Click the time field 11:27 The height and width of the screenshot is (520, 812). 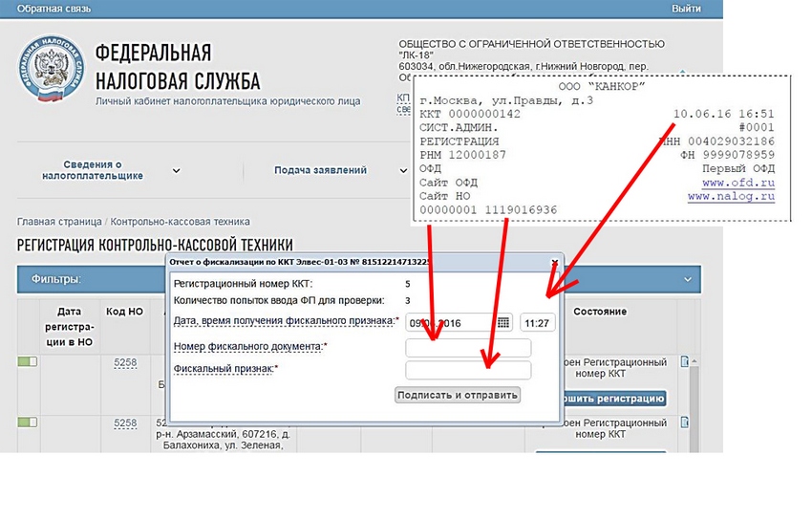coord(537,323)
